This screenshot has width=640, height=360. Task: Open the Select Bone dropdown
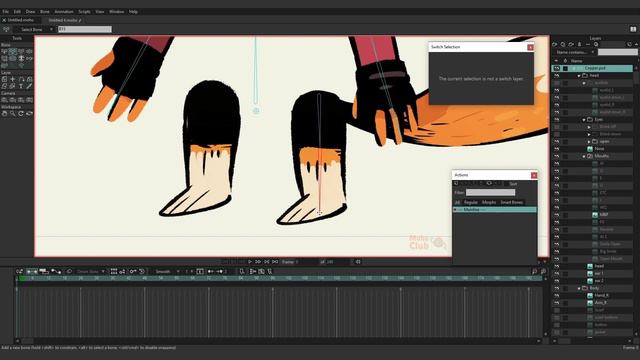pos(35,29)
